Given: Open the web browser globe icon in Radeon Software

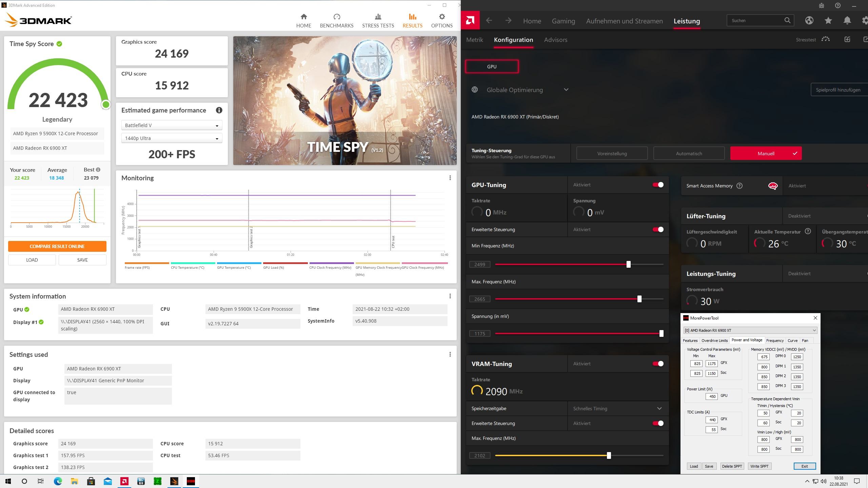Looking at the screenshot, I should click(809, 20).
